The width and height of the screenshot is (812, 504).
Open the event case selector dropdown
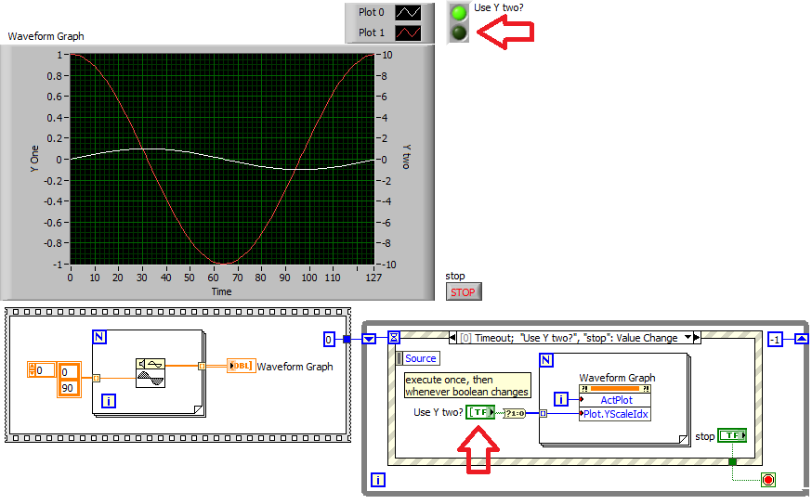coord(688,337)
